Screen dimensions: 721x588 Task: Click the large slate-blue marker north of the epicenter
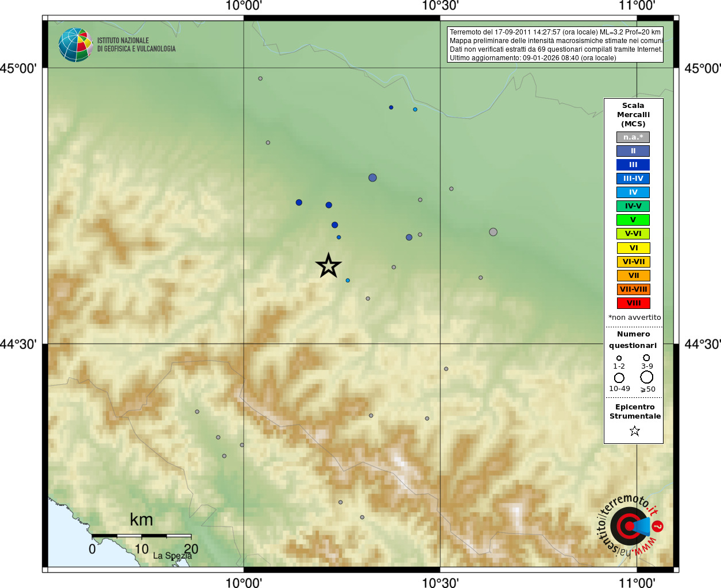coord(372,178)
